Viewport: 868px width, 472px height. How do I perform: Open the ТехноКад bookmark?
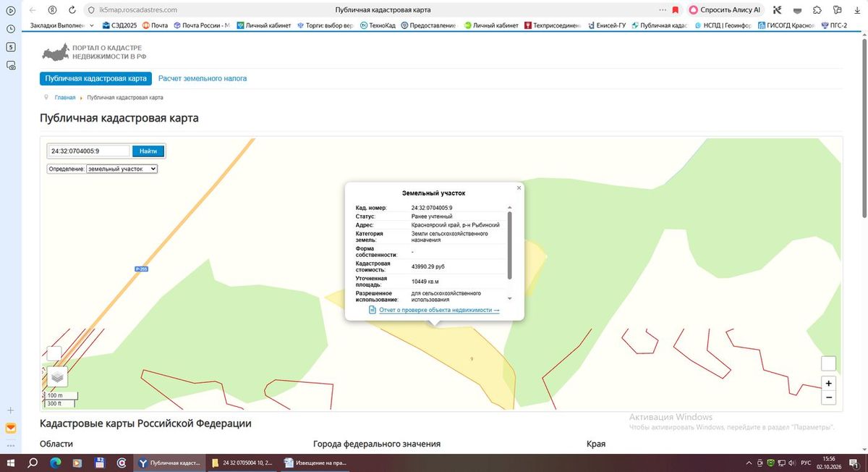point(378,25)
